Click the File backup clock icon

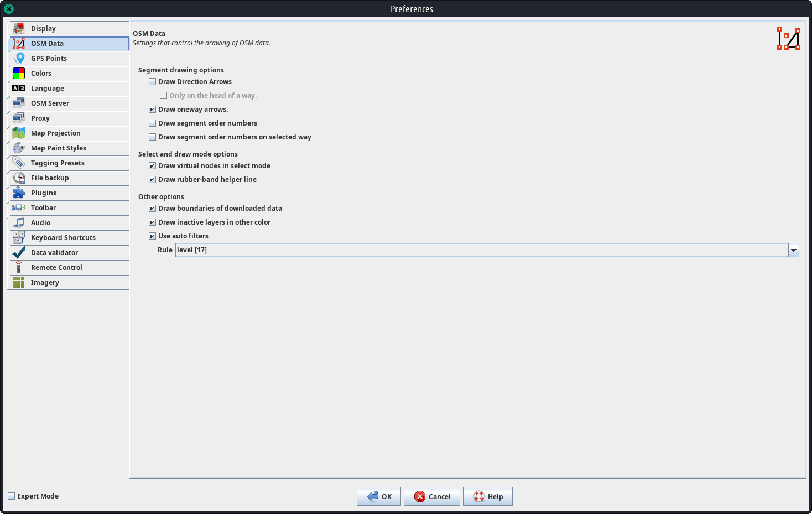(x=19, y=178)
